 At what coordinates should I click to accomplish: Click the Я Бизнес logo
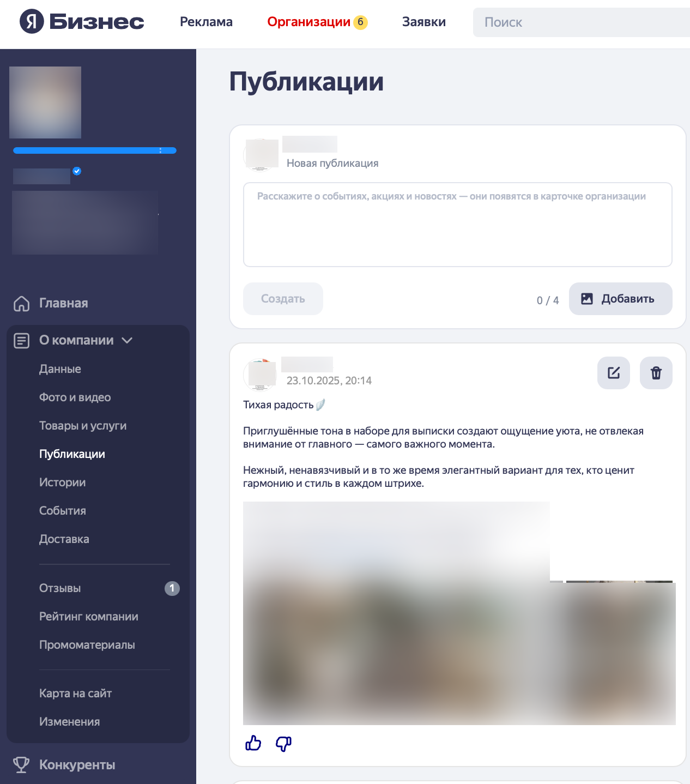81,22
